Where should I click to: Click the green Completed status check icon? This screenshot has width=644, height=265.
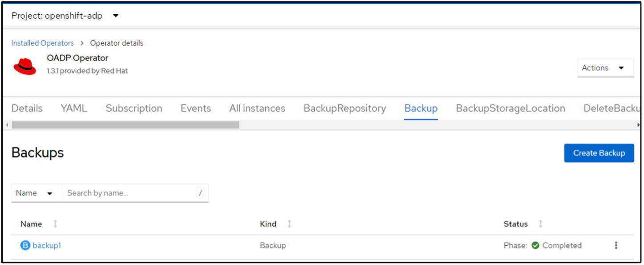535,245
